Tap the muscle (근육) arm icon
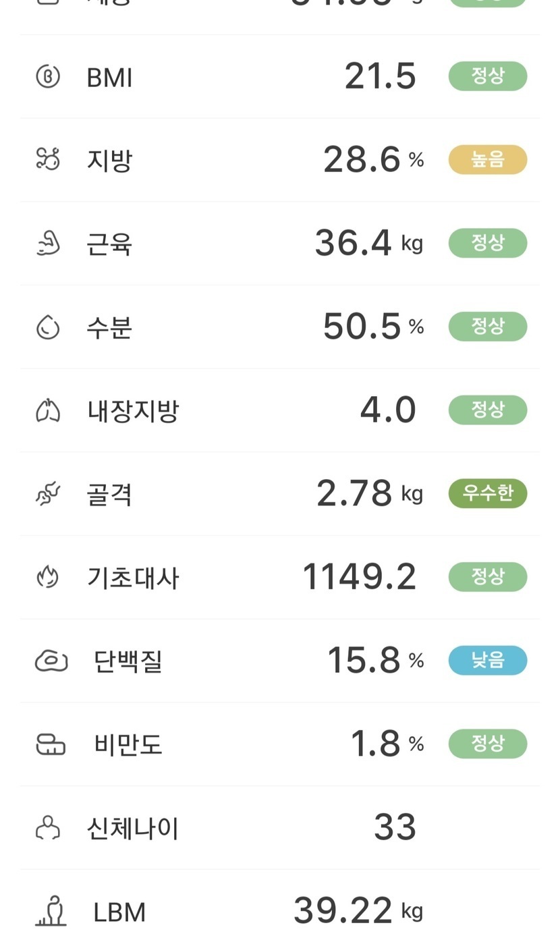560x942 pixels. point(48,243)
